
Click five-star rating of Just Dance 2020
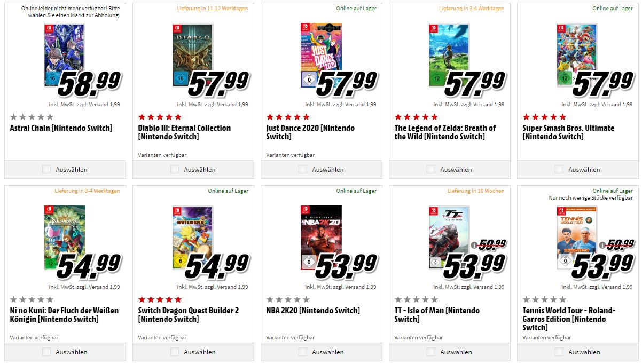(288, 117)
